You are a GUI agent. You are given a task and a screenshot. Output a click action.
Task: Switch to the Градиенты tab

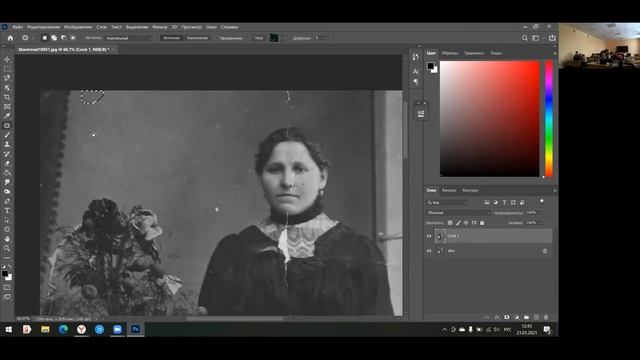point(474,53)
